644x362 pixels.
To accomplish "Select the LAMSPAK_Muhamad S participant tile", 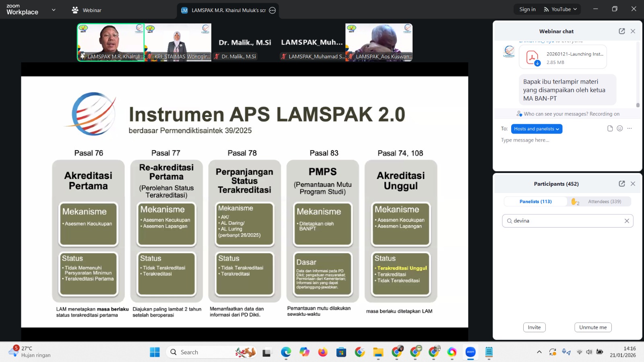I will pyautogui.click(x=312, y=42).
